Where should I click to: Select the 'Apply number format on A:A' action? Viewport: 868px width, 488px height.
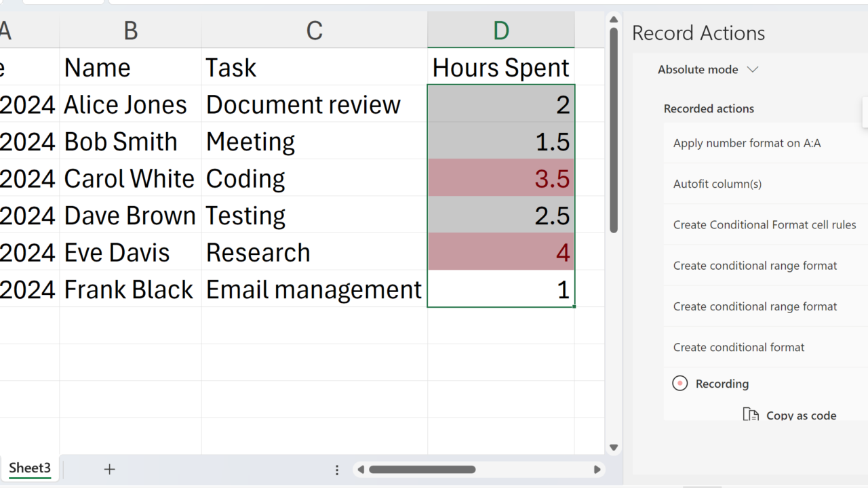click(747, 143)
